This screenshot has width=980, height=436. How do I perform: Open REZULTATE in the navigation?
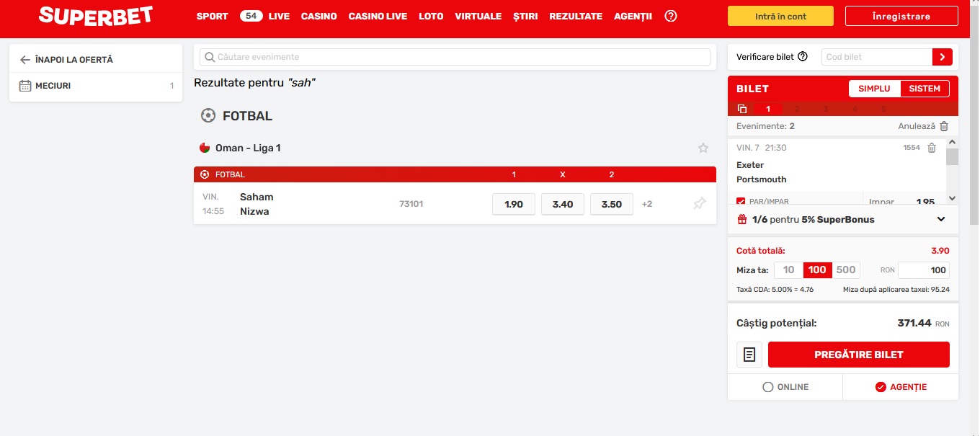(576, 17)
